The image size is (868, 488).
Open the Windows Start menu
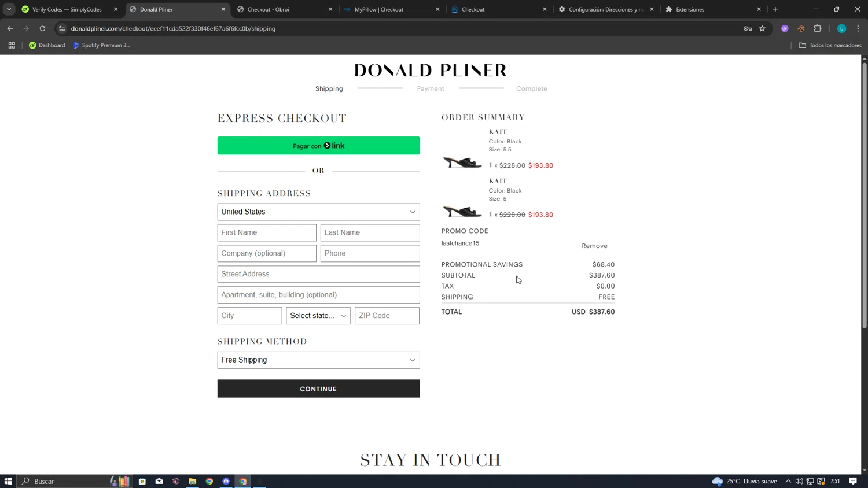pyautogui.click(x=8, y=481)
